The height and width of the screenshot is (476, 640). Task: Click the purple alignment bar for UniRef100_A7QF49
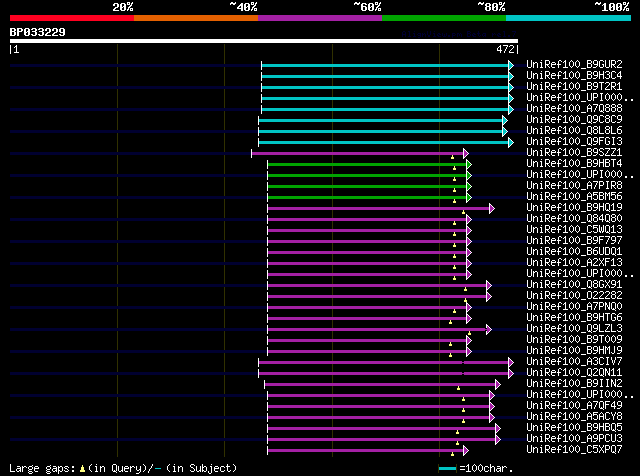381,407
